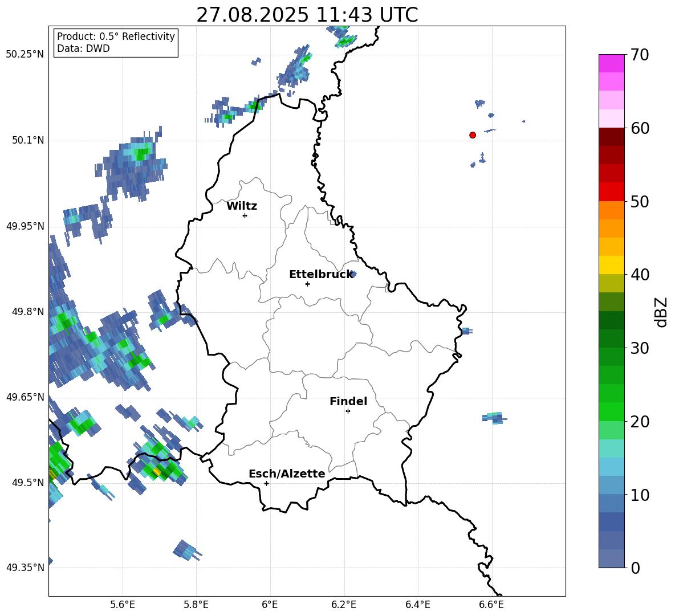
Task: Click the Wiltz station cross marker
Action: point(245,215)
